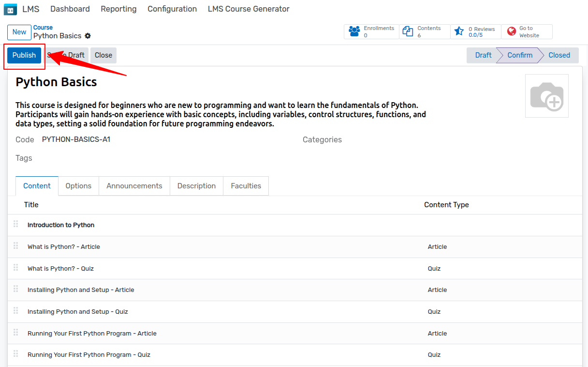Select the Draft status stage
Image resolution: width=588 pixels, height=367 pixels.
[x=482, y=55]
